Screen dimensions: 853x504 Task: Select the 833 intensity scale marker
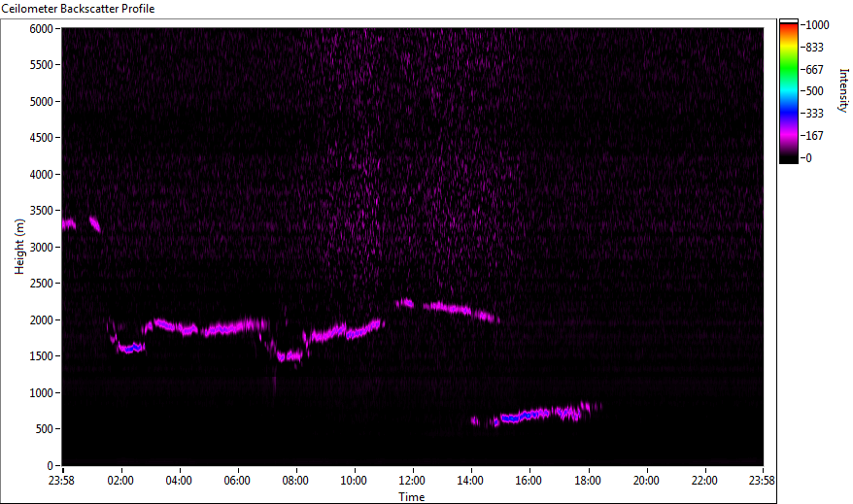click(815, 48)
